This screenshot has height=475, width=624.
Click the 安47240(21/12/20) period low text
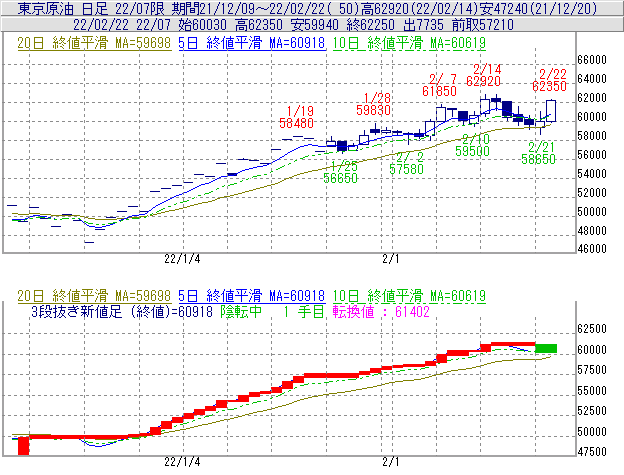pyautogui.click(x=538, y=8)
